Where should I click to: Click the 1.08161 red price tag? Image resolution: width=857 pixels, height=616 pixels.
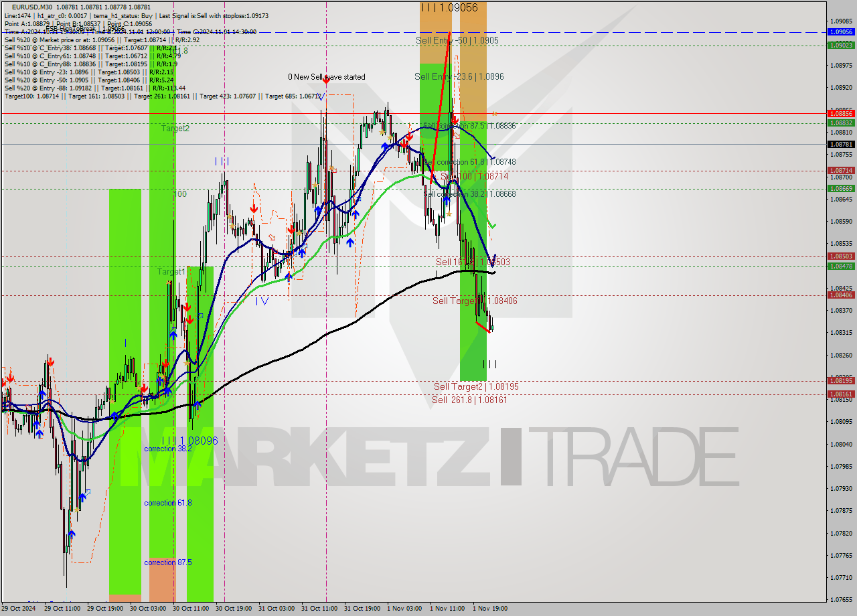(x=841, y=394)
